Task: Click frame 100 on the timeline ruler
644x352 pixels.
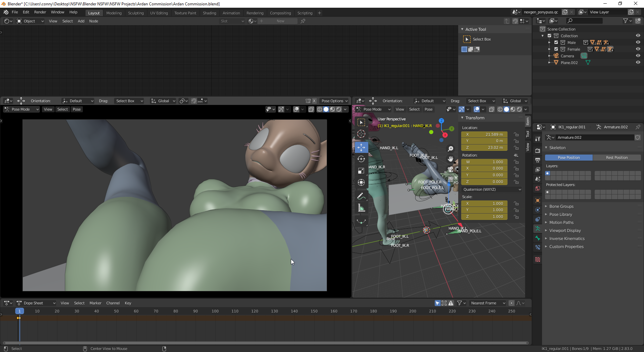Action: pos(215,311)
